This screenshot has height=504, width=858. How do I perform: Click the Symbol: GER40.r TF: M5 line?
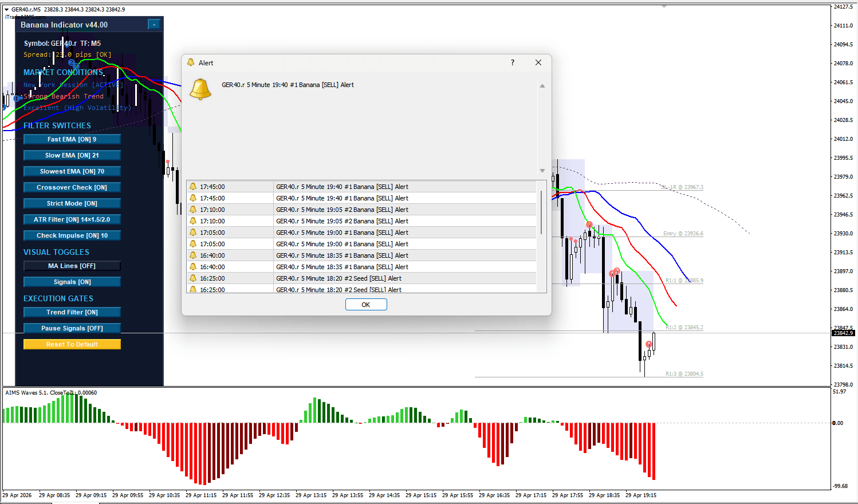[62, 43]
